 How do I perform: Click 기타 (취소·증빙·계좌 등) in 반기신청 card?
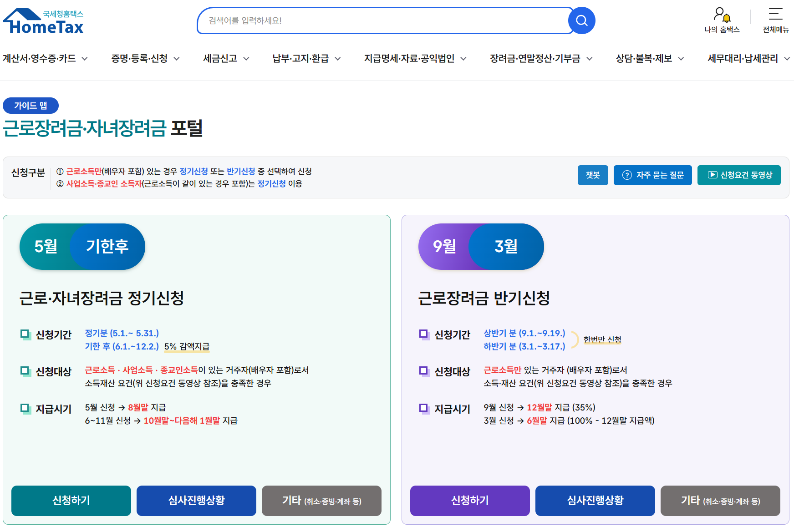(720, 501)
